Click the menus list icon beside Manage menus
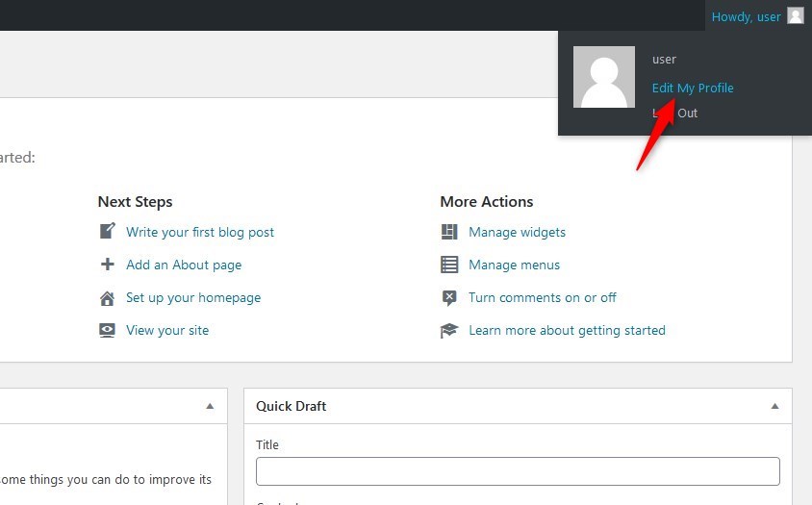812x505 pixels. point(449,265)
